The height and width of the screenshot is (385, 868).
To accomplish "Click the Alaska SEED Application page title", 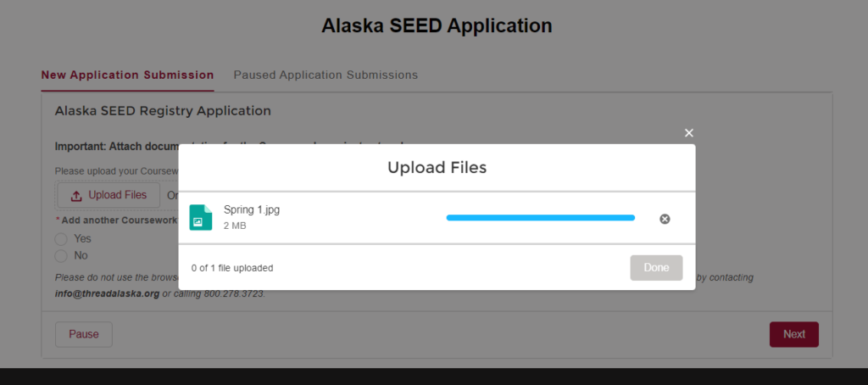I will pyautogui.click(x=437, y=25).
